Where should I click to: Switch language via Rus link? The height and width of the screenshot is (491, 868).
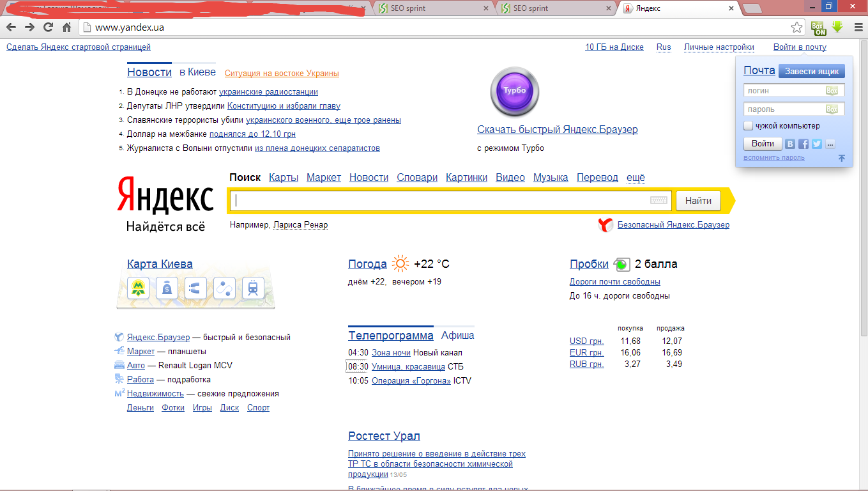pyautogui.click(x=664, y=47)
